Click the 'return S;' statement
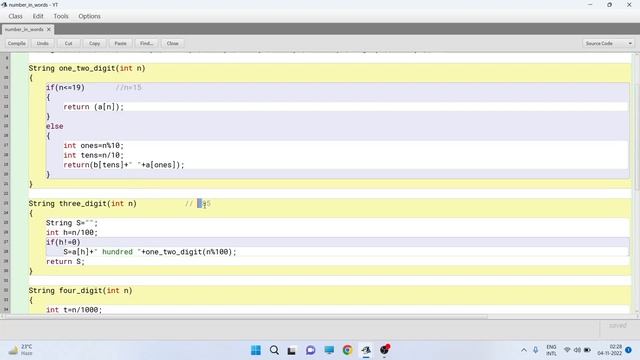Screen dimensions: 640x360 click(65, 262)
